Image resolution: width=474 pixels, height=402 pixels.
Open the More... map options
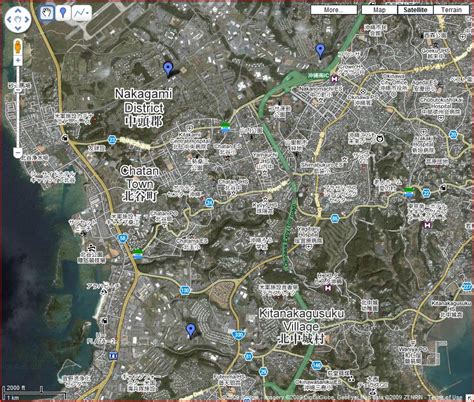click(x=334, y=10)
